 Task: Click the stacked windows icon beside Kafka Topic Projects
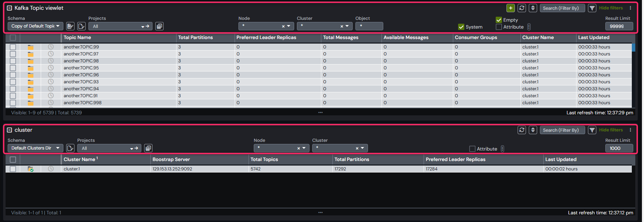click(159, 26)
